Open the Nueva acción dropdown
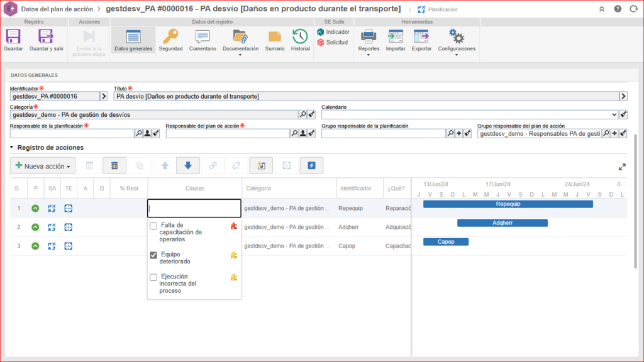 pyautogui.click(x=43, y=166)
